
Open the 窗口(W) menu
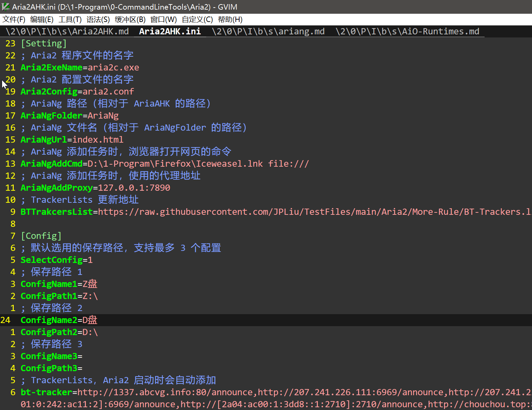164,20
